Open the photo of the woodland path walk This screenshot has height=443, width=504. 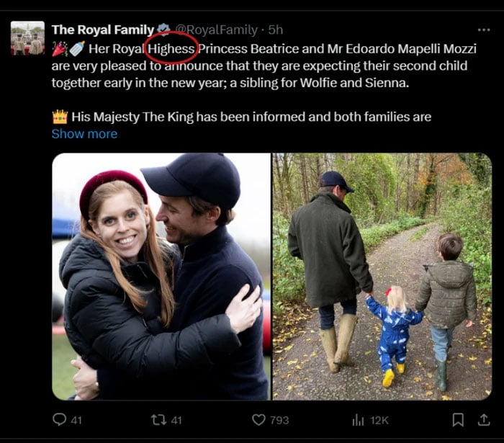coord(382,276)
